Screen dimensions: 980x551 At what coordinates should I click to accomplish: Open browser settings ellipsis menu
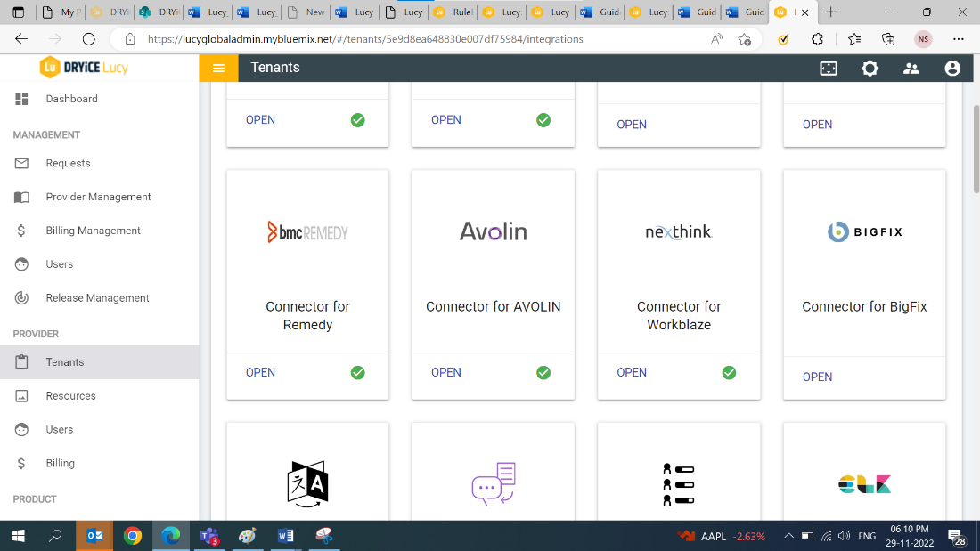[x=958, y=39]
